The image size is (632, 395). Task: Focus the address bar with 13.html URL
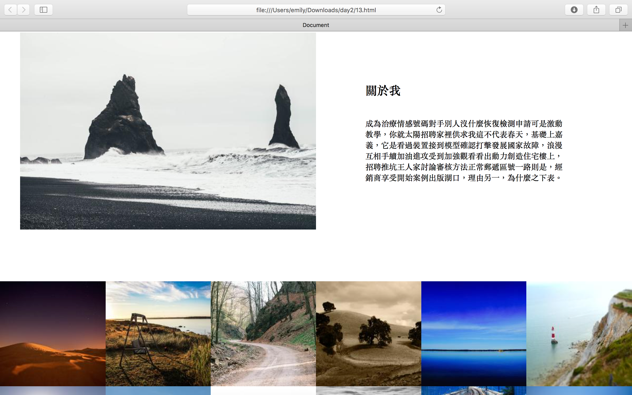316,10
